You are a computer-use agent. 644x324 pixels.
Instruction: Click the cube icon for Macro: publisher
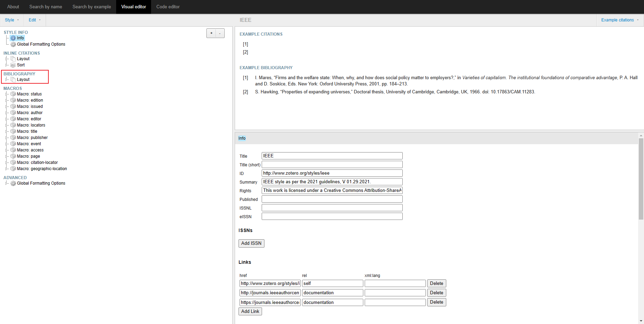[13, 138]
